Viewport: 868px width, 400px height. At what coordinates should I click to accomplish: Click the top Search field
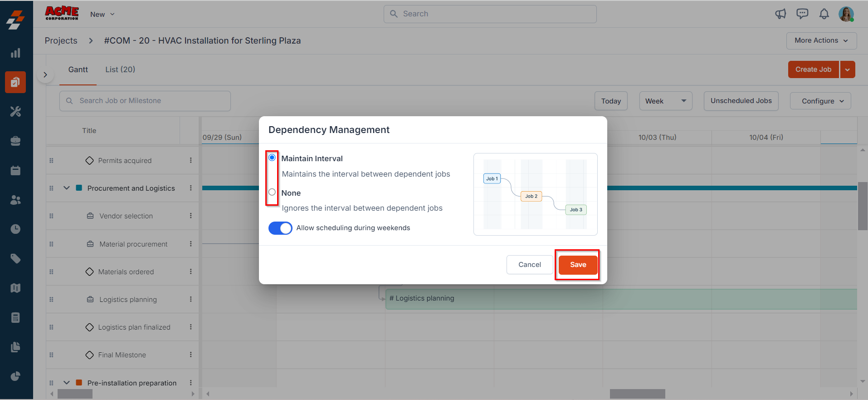[490, 14]
